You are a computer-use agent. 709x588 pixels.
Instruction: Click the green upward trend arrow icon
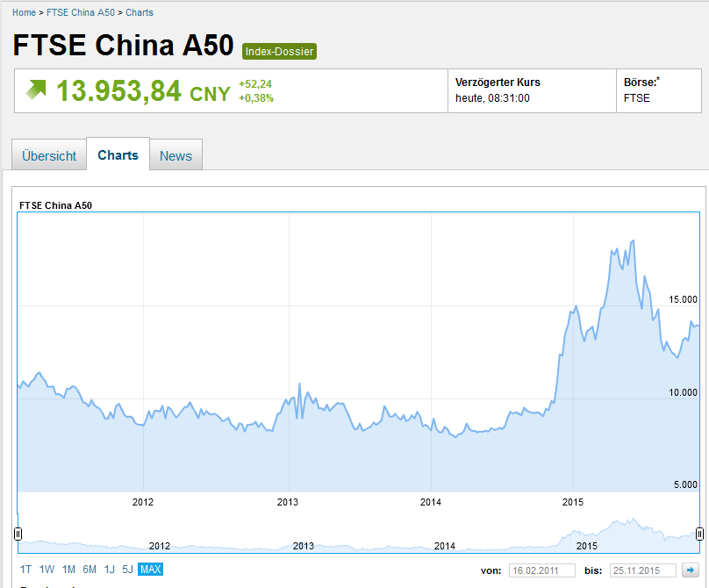(36, 90)
